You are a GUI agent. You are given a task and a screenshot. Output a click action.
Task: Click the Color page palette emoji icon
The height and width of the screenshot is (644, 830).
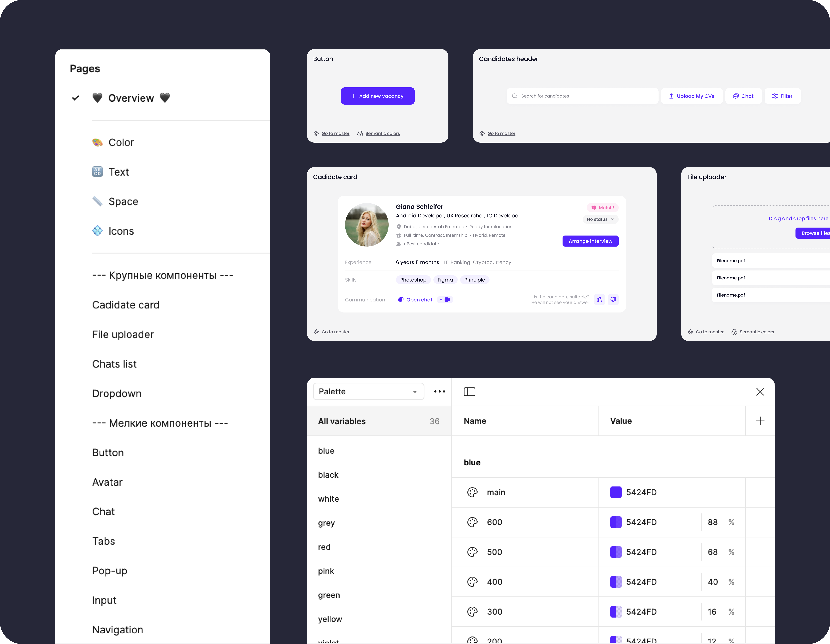point(98,142)
